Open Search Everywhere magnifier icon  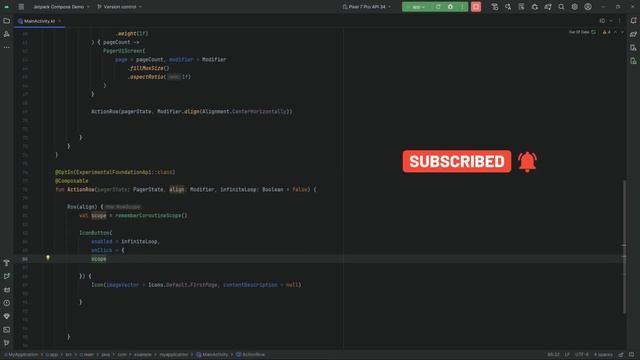562,7
